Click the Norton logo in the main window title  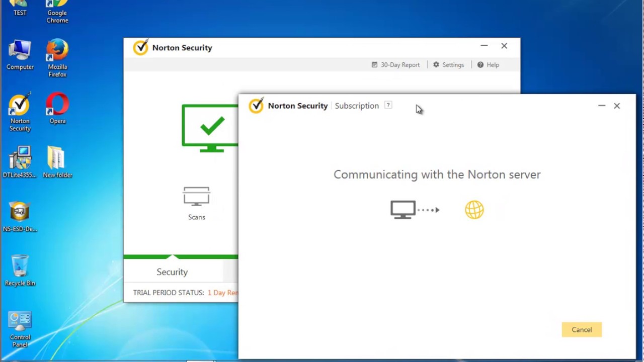[x=140, y=47]
